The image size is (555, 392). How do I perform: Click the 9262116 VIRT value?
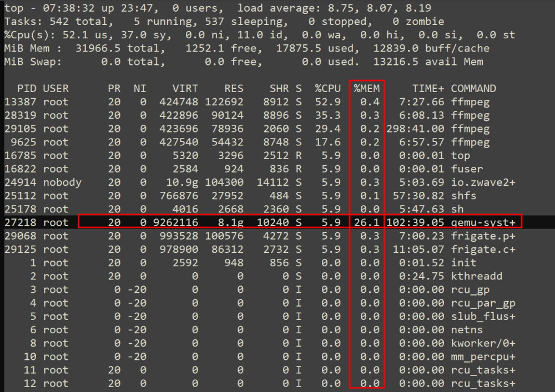175,222
